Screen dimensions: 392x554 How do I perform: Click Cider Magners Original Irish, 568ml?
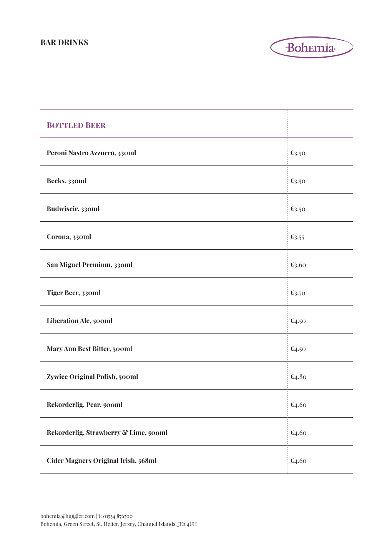point(101,461)
